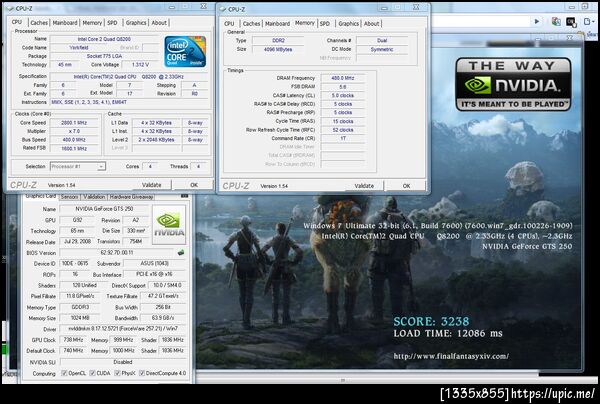Screen dimensions: 600x404
Task: Click the Intel Core 2 Quad logo
Action: 185,52
